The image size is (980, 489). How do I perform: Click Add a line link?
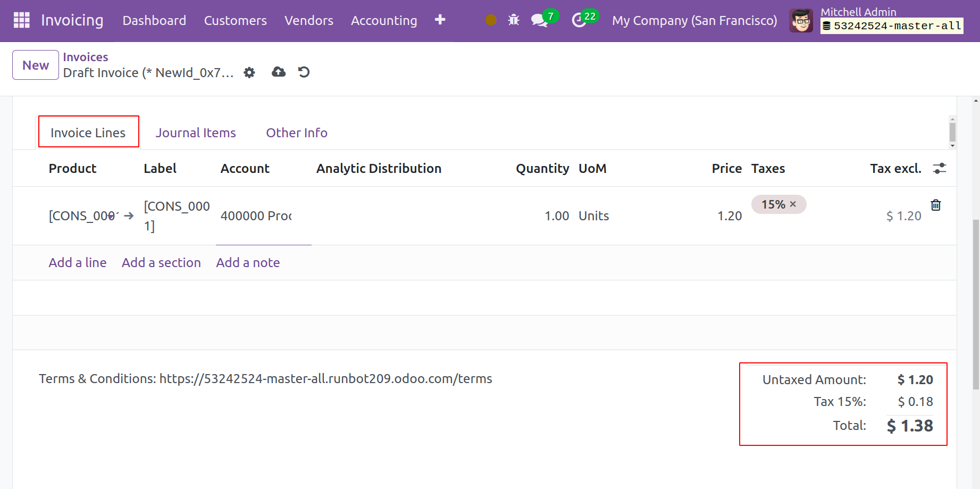[78, 262]
